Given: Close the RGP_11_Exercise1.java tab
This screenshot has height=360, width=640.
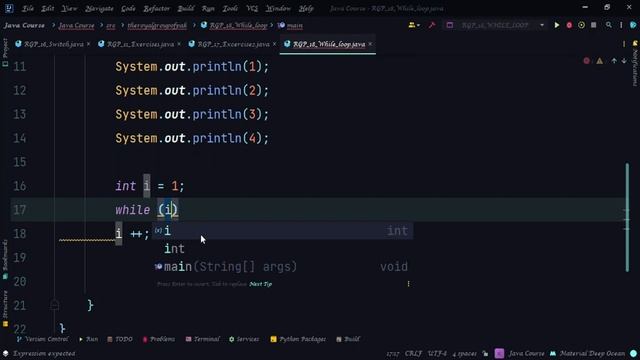Looking at the screenshot, I should click(179, 44).
